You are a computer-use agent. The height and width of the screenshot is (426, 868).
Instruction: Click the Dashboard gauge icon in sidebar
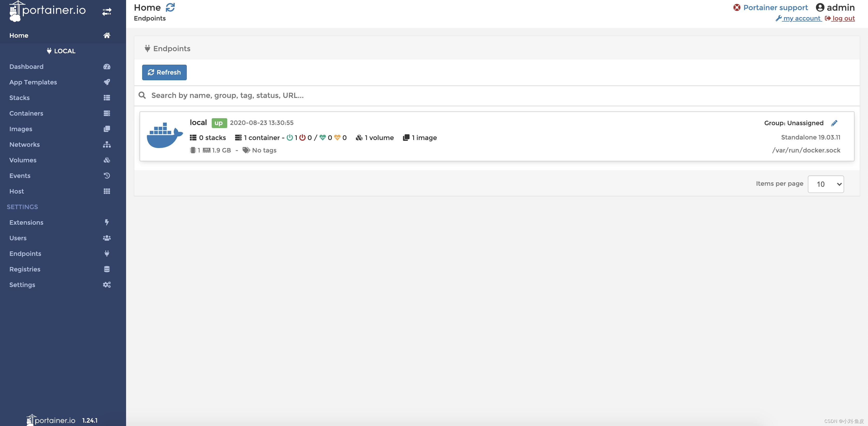107,66
